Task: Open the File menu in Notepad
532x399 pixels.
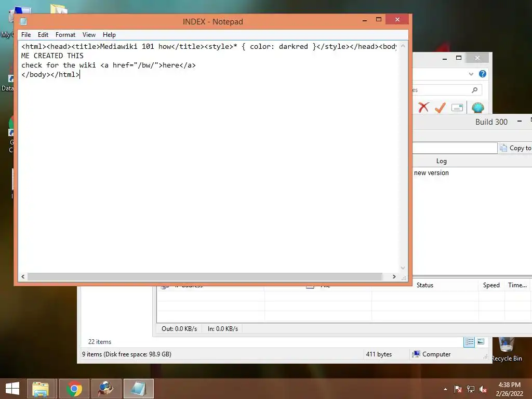Action: click(x=26, y=35)
